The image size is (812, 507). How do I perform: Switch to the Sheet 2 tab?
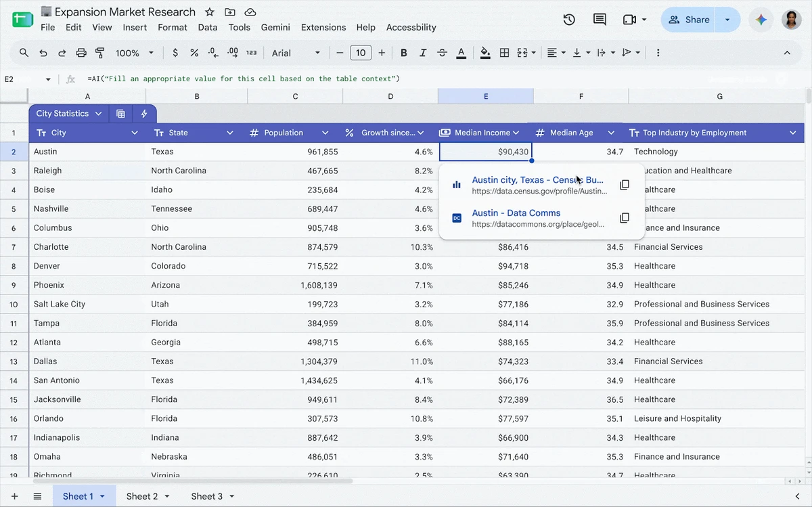click(x=147, y=496)
